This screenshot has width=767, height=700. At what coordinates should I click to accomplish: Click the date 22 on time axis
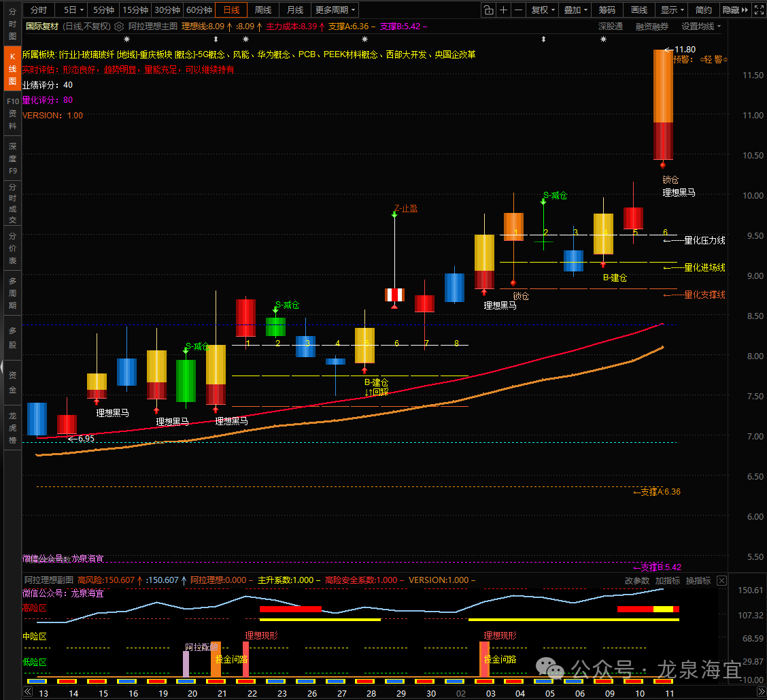tap(252, 693)
